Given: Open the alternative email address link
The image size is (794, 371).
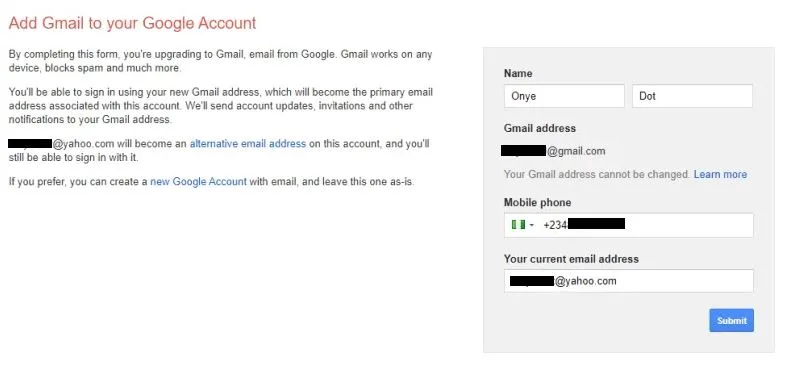Looking at the screenshot, I should 248,144.
